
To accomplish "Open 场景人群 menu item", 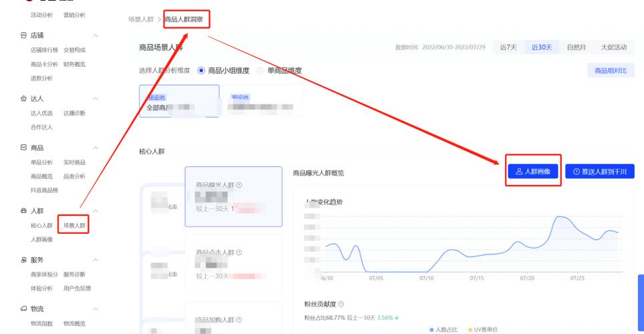I will coord(74,225).
